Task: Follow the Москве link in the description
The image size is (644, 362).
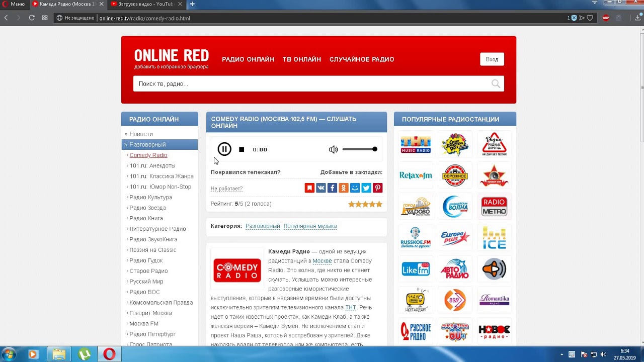Action: 322,261
